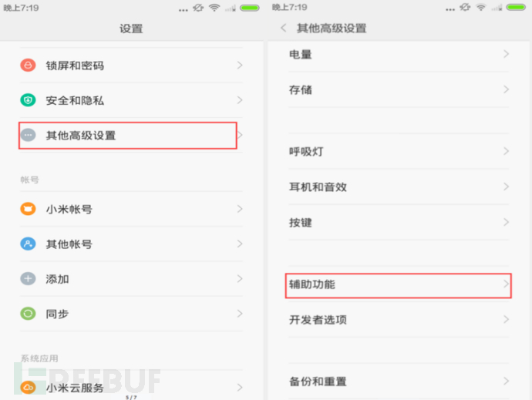Open 耳机和音效 headphone settings

point(399,187)
